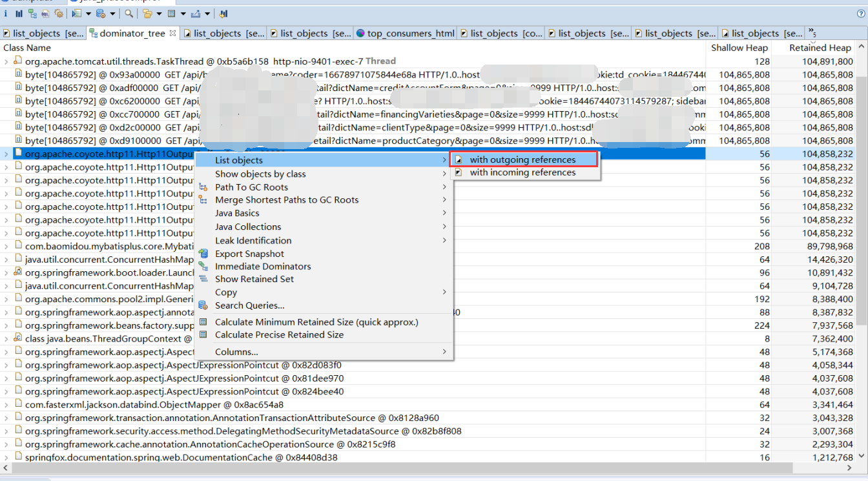Click the export toolbar icon

click(x=196, y=13)
